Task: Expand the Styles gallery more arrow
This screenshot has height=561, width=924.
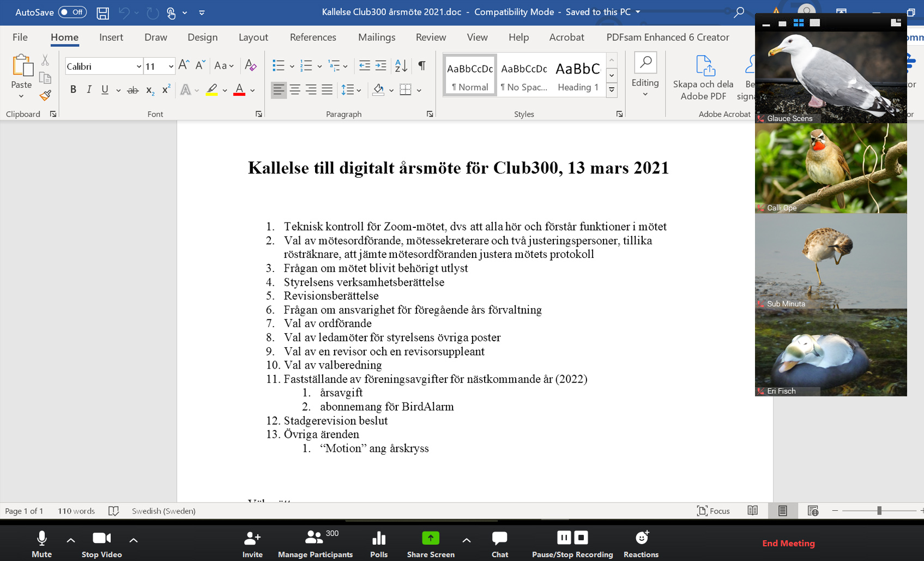Action: coord(612,90)
